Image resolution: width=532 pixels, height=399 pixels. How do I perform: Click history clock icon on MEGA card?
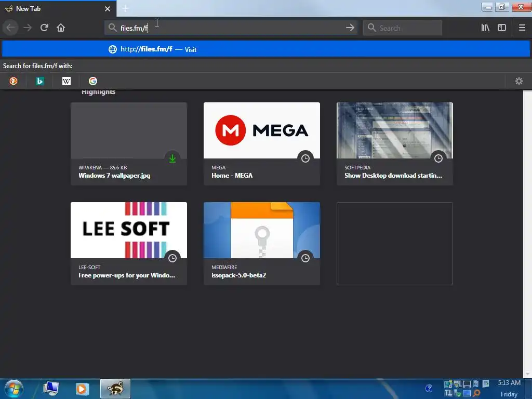click(x=305, y=158)
